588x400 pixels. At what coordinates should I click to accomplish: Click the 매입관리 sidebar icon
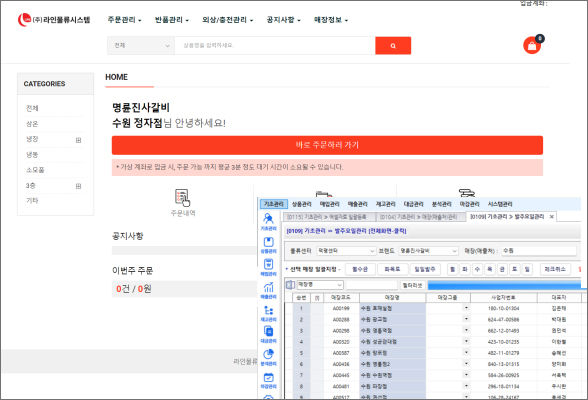click(268, 267)
